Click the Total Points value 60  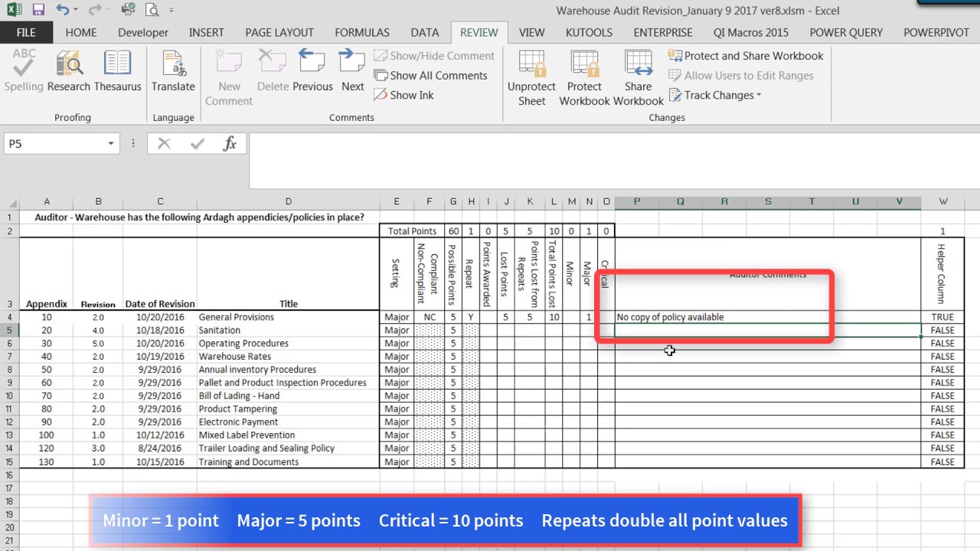point(453,230)
